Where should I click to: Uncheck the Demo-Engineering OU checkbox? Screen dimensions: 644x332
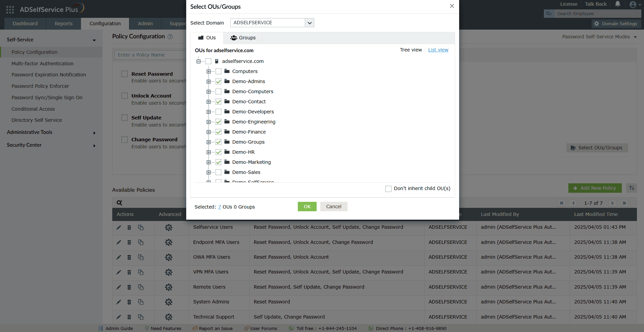pos(218,122)
